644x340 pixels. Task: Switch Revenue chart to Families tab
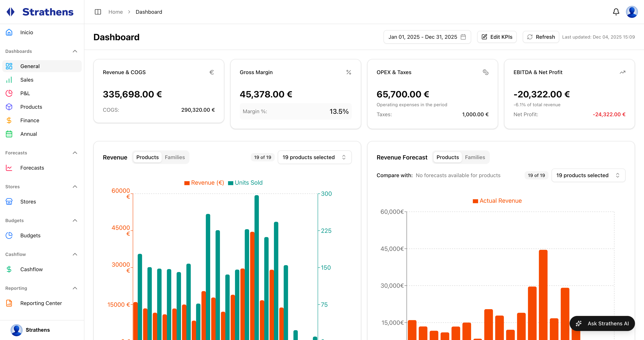coord(175,157)
